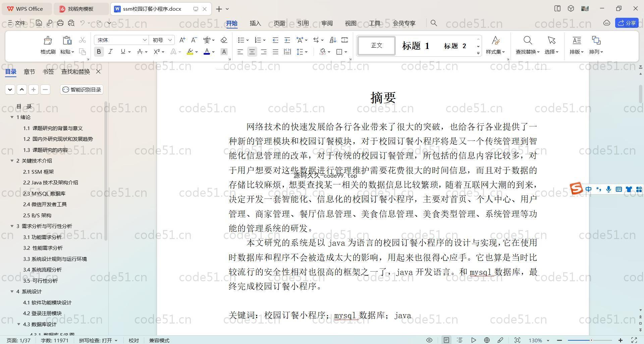The width and height of the screenshot is (644, 344).
Task: Click decrease indent icon
Action: (275, 40)
